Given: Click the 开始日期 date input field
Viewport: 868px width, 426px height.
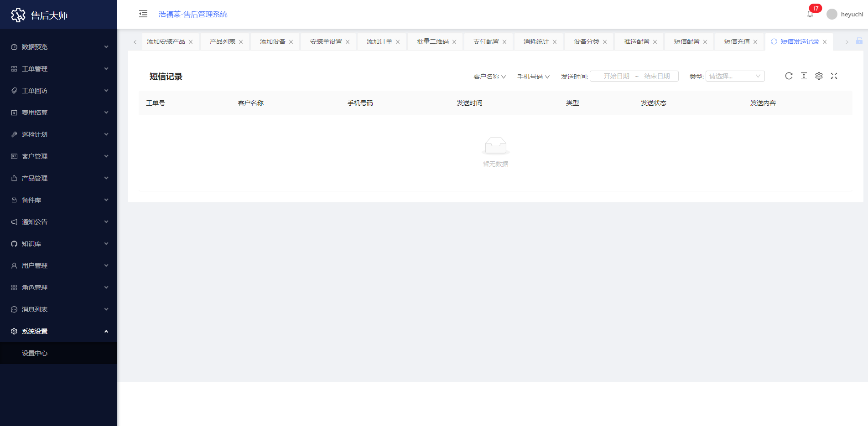Looking at the screenshot, I should click(616, 76).
